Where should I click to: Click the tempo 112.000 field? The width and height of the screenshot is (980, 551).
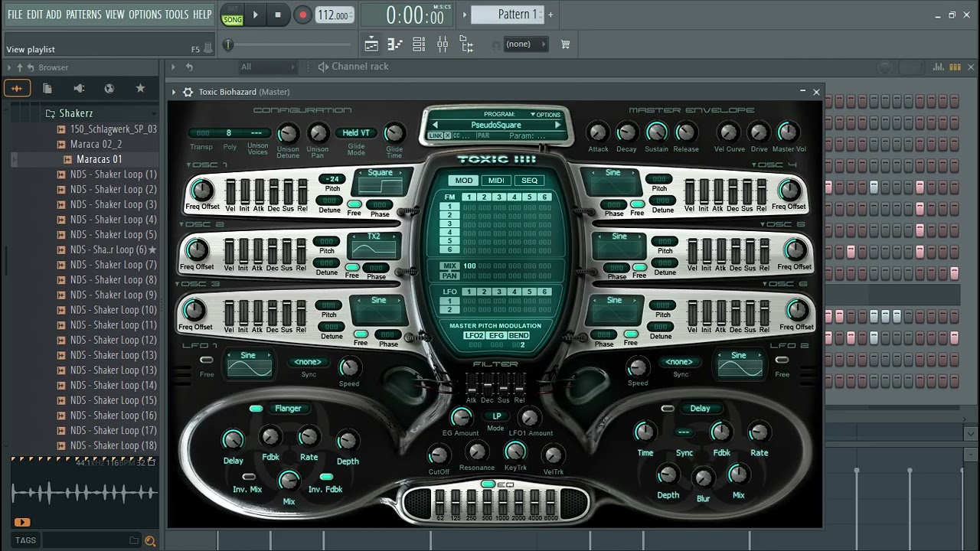(x=333, y=15)
